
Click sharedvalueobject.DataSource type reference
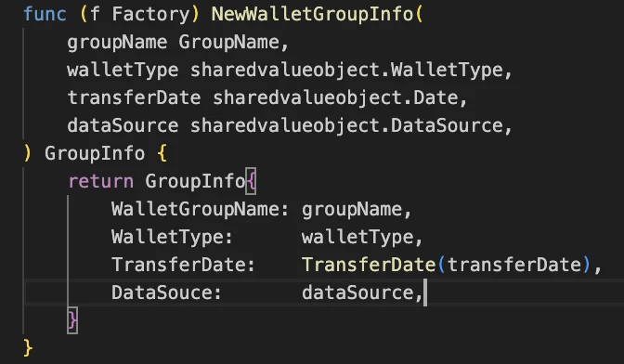[x=346, y=125]
